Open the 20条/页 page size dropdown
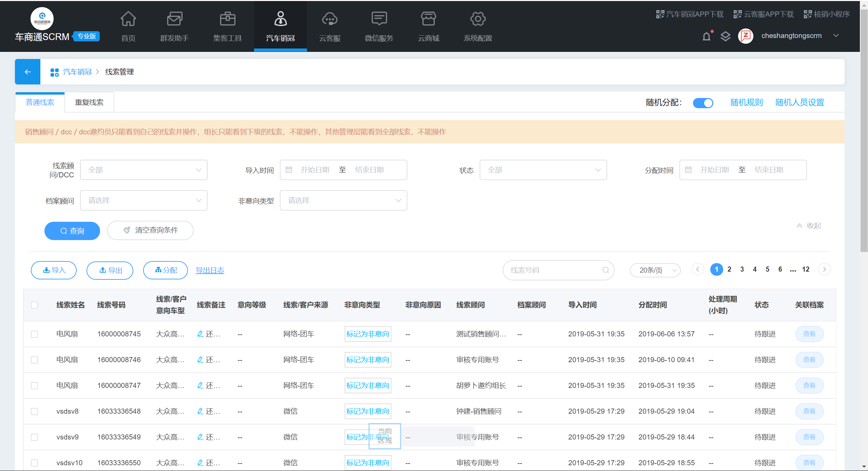The image size is (868, 471). coord(655,270)
